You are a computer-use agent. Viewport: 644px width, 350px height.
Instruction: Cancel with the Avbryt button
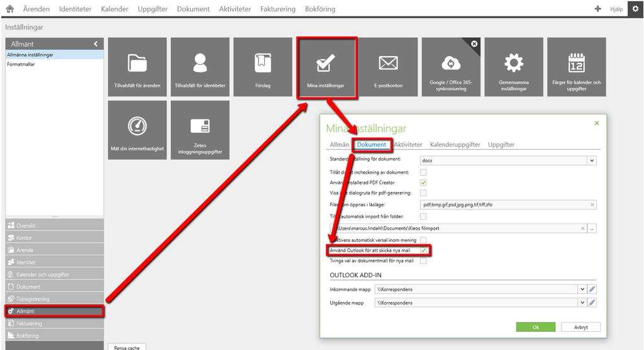coord(580,327)
